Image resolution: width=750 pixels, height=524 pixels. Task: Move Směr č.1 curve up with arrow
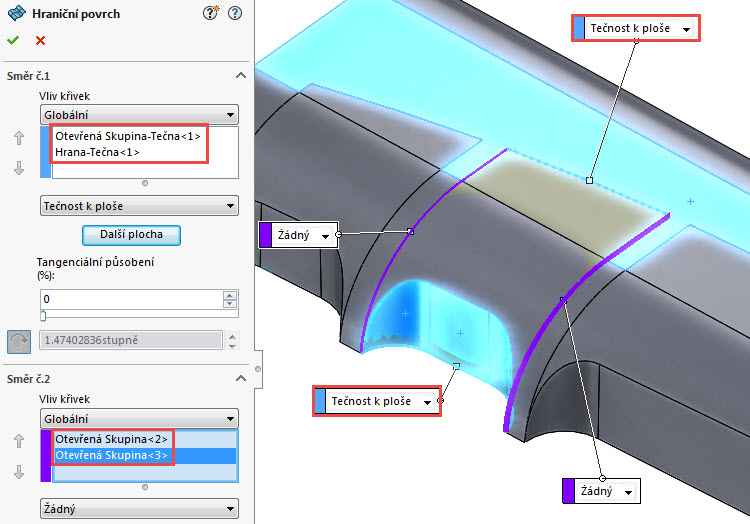click(19, 138)
